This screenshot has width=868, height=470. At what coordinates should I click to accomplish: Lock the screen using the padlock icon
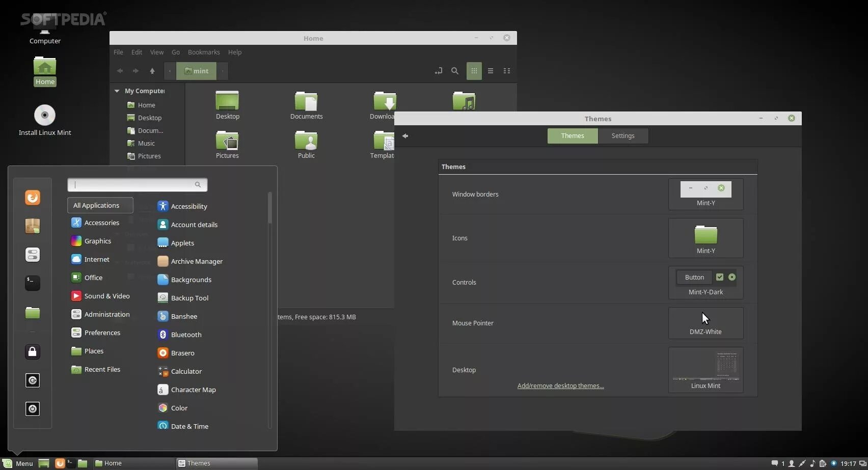pos(33,351)
